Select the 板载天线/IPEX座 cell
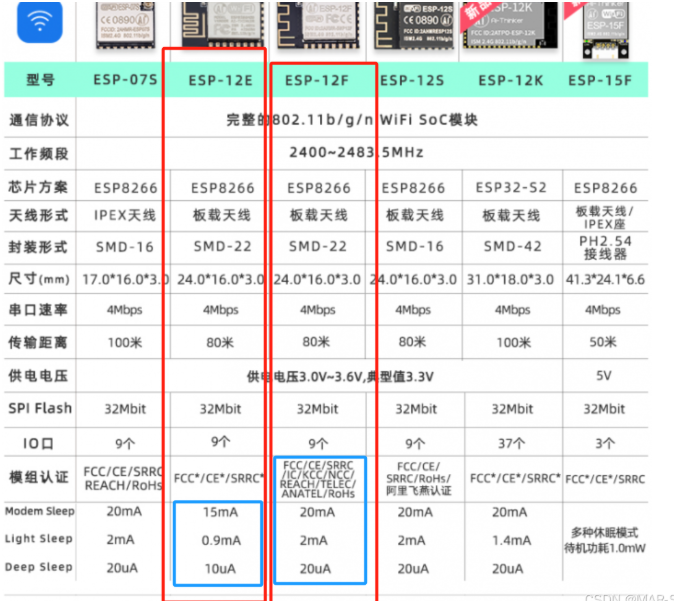The width and height of the screenshot is (674, 601). (604, 218)
